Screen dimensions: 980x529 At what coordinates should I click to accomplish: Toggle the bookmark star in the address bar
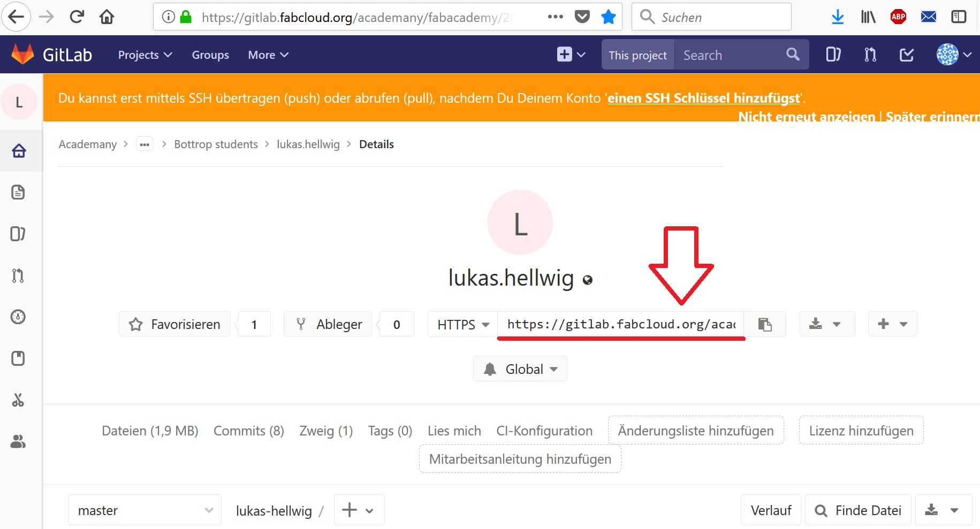click(608, 17)
